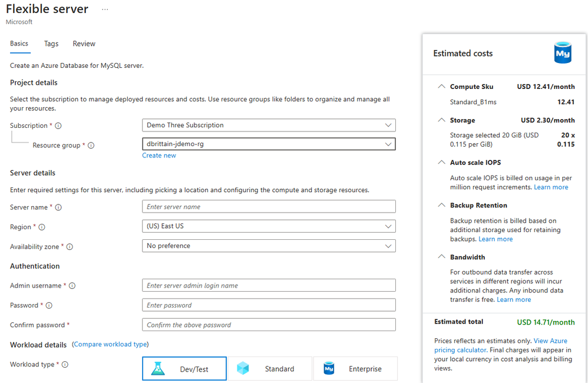The height and width of the screenshot is (383, 588).
Task: Open Learn more under Backup Retention
Action: coord(495,239)
